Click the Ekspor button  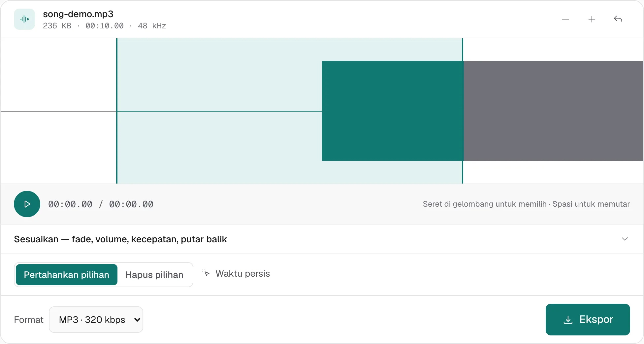point(588,320)
